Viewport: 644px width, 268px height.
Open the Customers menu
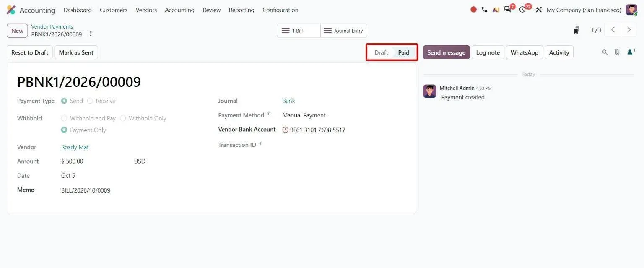[114, 10]
